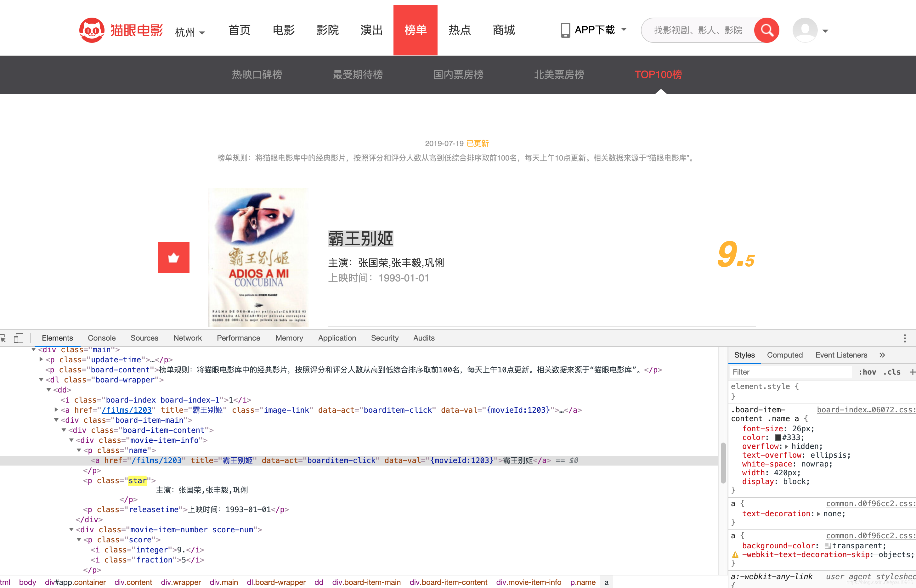Collapse the div class="board-item-main" node
The height and width of the screenshot is (588, 916).
[57, 420]
